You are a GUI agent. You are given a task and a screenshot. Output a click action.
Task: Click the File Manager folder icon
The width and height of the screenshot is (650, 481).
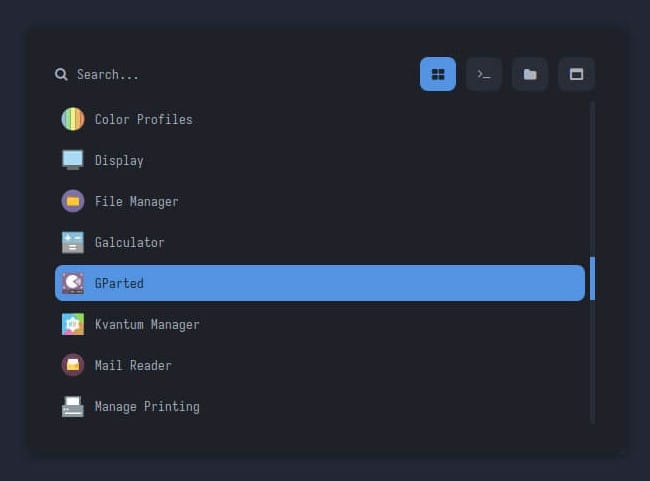[x=72, y=201]
